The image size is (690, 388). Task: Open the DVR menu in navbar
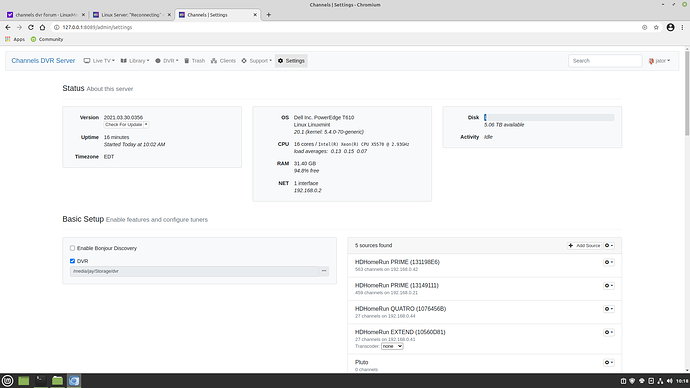click(167, 61)
